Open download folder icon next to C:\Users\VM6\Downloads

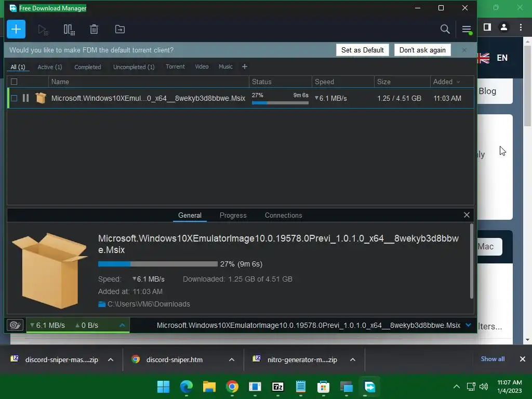[x=102, y=304]
